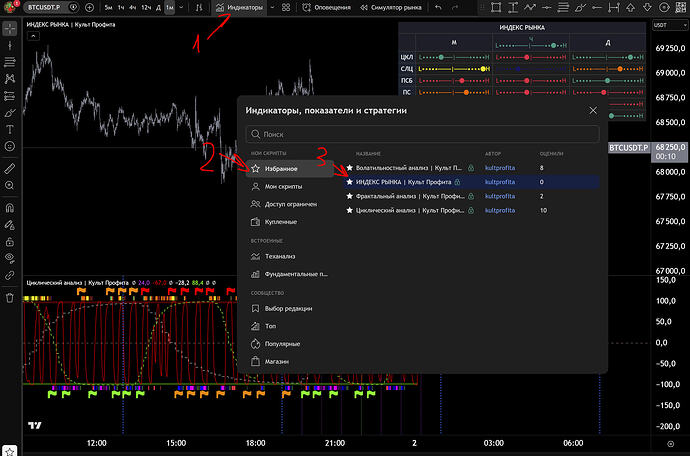This screenshot has width=690, height=456.
Task: Activate the zoom in tool
Action: click(10, 185)
